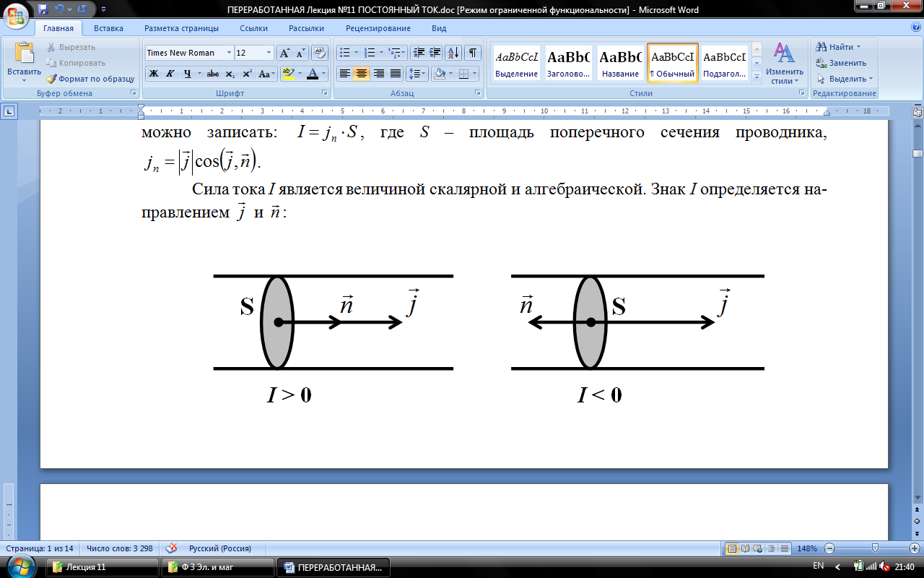
Task: Open line spacing dropdown
Action: (x=417, y=73)
